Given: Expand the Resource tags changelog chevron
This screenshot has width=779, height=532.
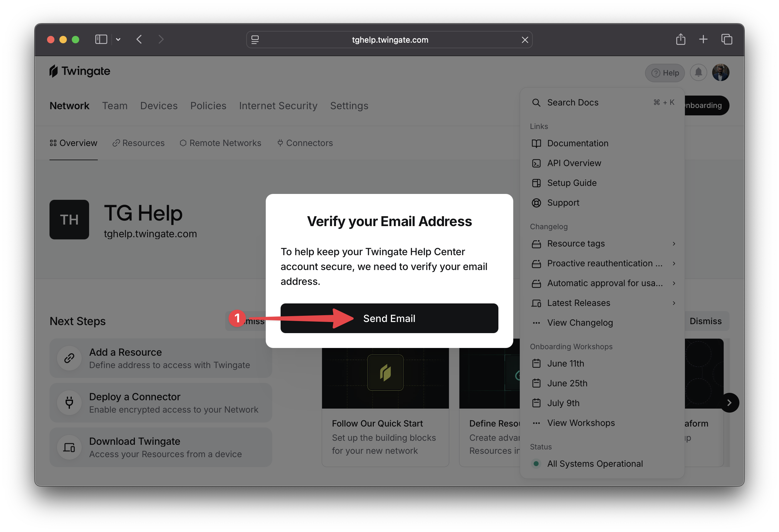Looking at the screenshot, I should 674,244.
